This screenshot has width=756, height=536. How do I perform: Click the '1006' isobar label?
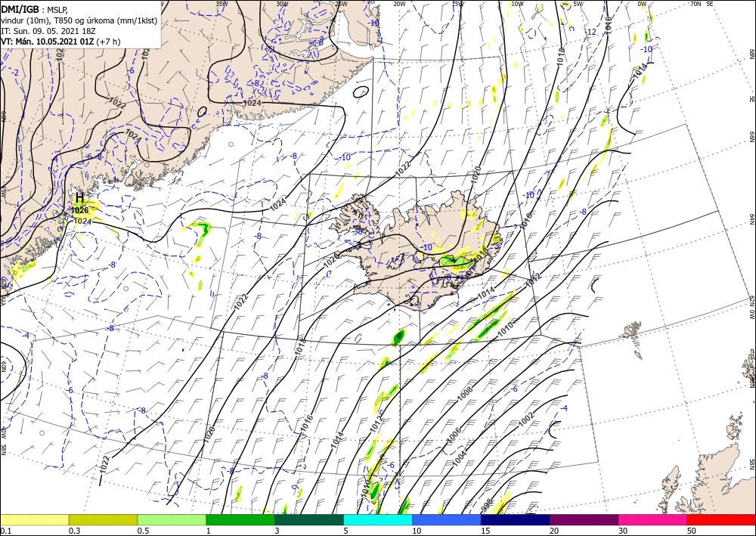tap(454, 434)
